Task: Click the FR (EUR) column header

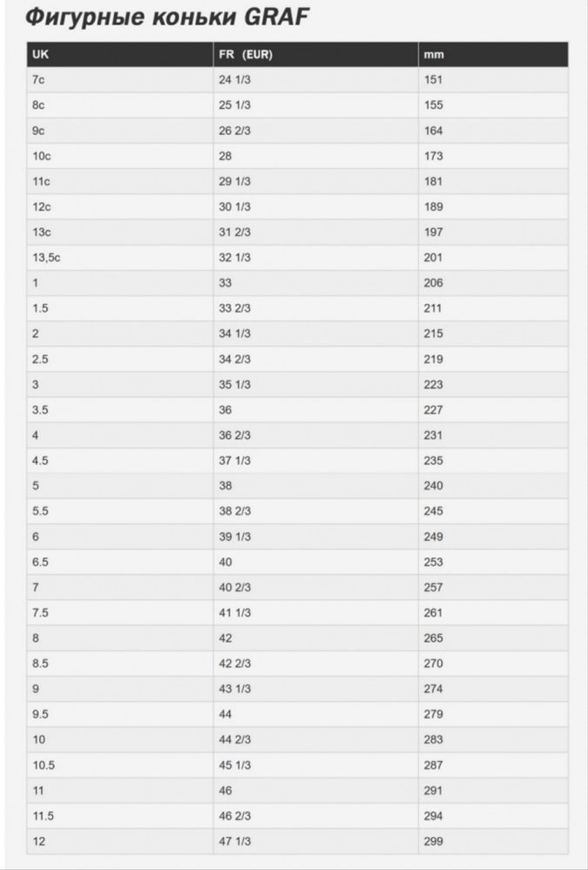Action: 316,55
